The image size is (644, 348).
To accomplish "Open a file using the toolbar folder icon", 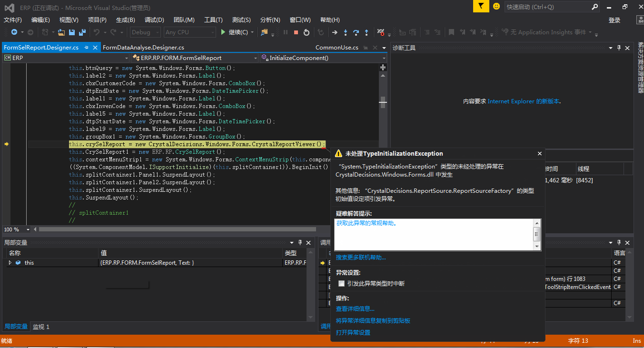I will coord(61,32).
